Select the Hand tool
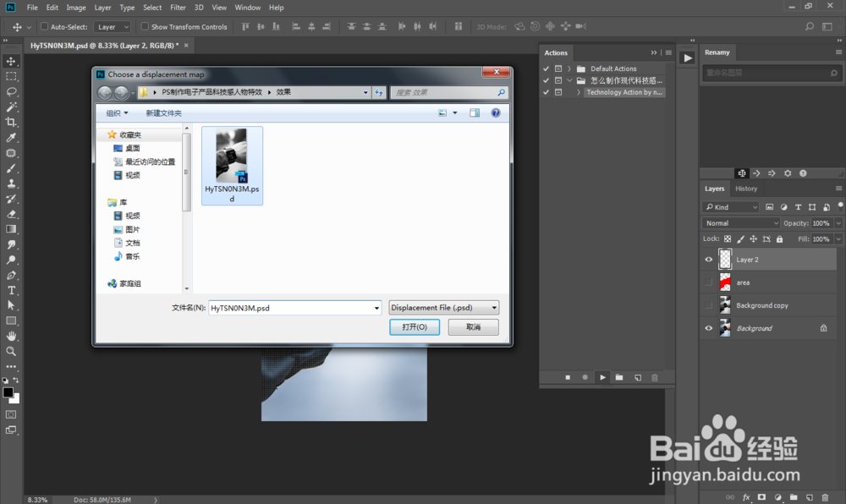The width and height of the screenshot is (846, 504). tap(11, 336)
